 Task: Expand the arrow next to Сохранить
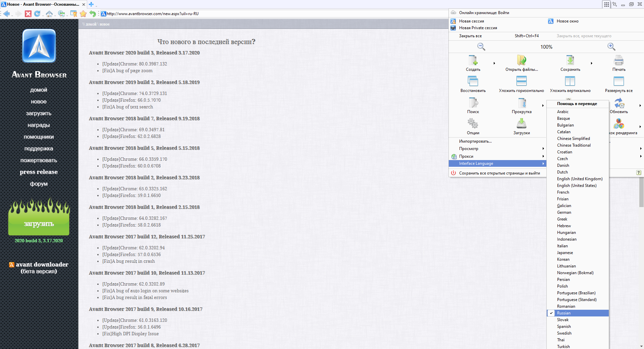coord(591,63)
